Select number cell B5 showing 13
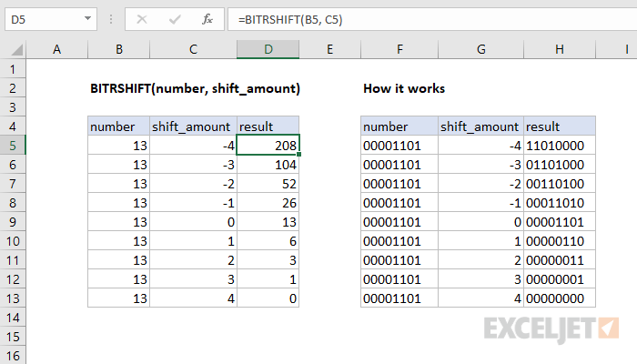This screenshot has width=637, height=364. point(118,146)
